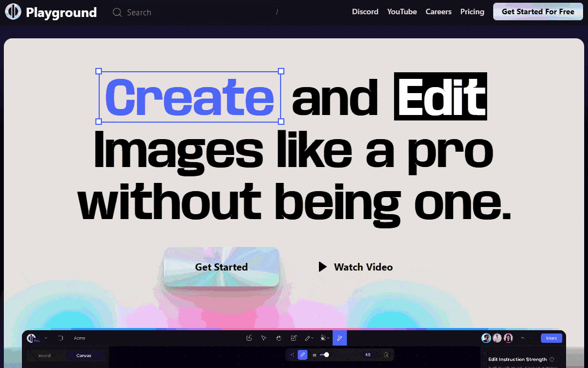Click the app preview Playground logo
Image resolution: width=588 pixels, height=368 pixels.
pyautogui.click(x=31, y=338)
